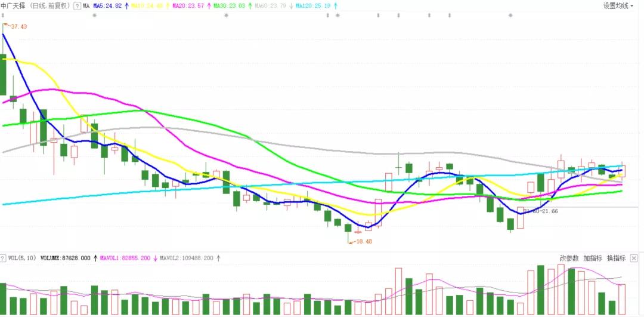Click the VOL indicator help question-mark icon
The image size is (644, 317).
[4, 258]
